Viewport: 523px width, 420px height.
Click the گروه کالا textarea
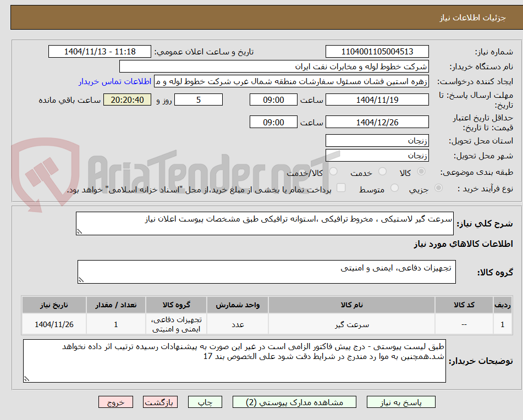[x=267, y=272]
